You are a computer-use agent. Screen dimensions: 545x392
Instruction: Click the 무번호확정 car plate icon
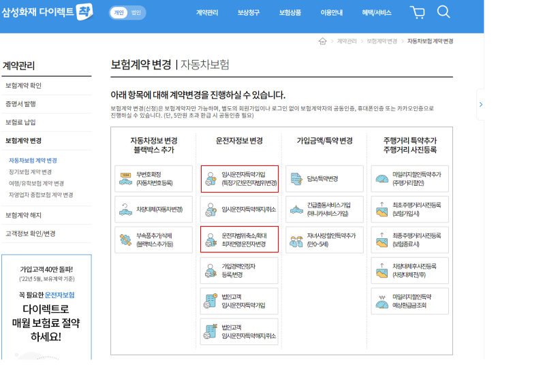pyautogui.click(x=125, y=178)
